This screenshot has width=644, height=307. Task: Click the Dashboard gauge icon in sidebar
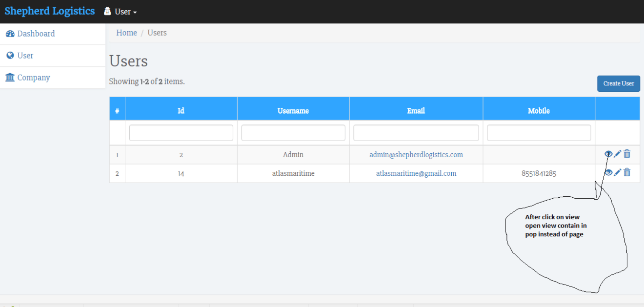[x=10, y=33]
